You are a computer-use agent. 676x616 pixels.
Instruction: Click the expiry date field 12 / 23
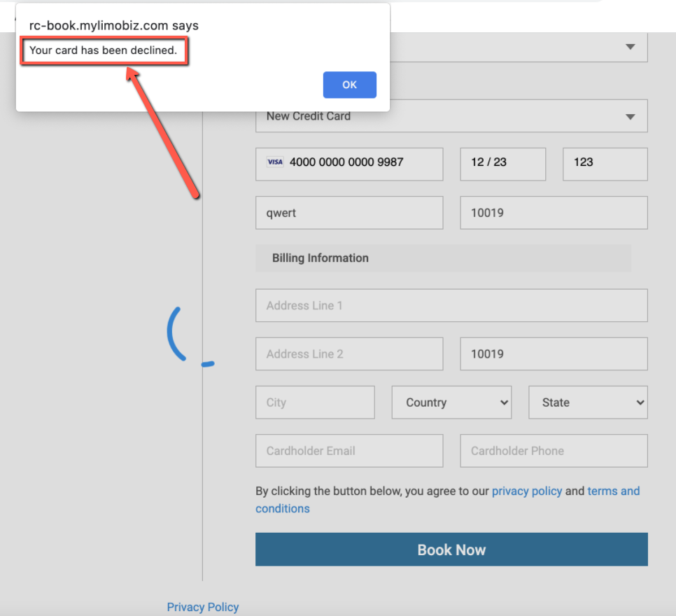502,162
